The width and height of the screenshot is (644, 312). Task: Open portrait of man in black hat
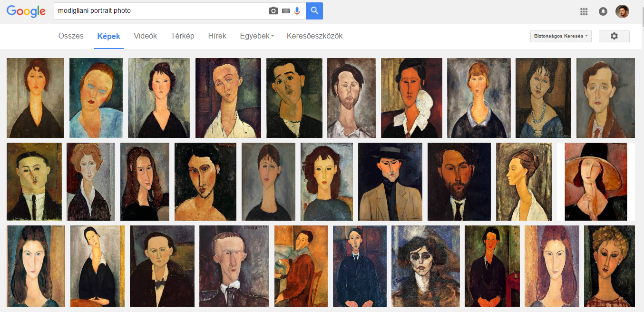point(390,182)
